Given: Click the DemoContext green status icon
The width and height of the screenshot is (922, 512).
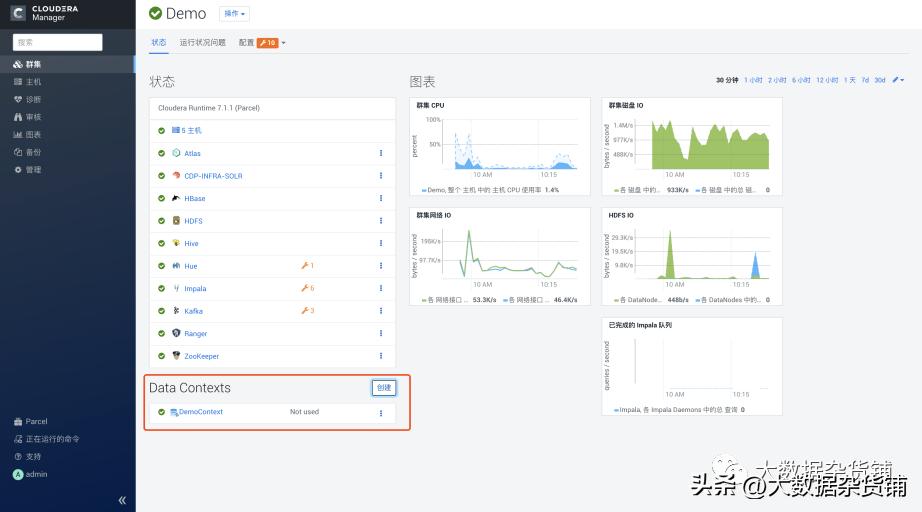Looking at the screenshot, I should pos(161,412).
